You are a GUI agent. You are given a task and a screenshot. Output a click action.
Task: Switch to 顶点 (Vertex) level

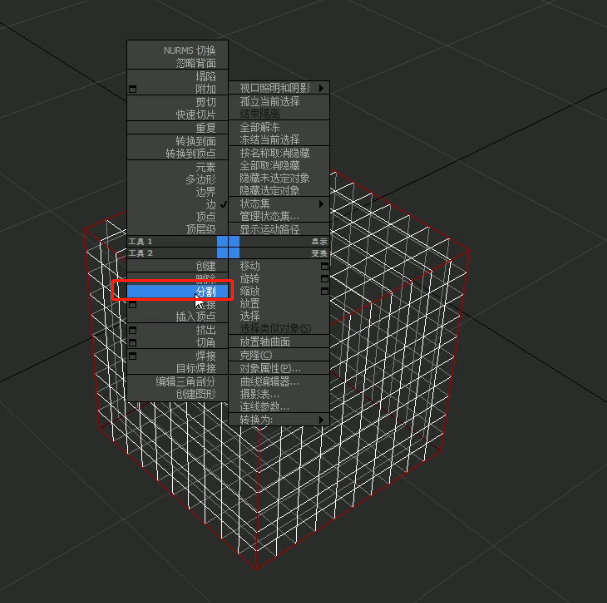[x=206, y=217]
